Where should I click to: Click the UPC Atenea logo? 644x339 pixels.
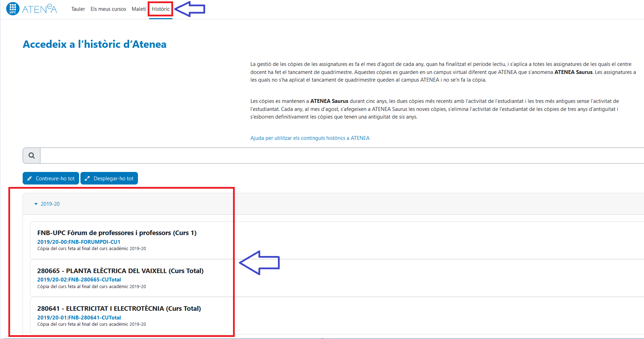click(x=31, y=9)
